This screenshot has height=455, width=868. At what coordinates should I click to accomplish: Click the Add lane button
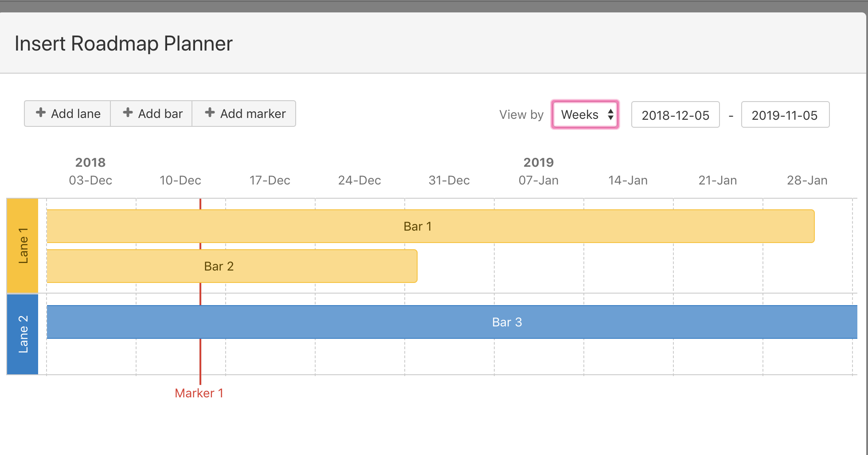pyautogui.click(x=67, y=114)
